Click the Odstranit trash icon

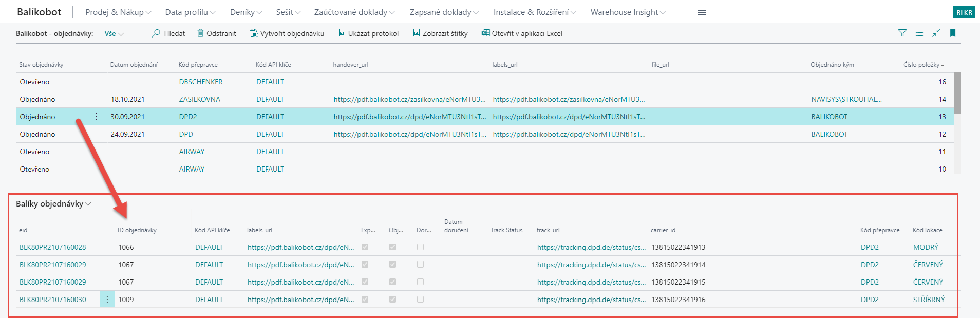200,33
